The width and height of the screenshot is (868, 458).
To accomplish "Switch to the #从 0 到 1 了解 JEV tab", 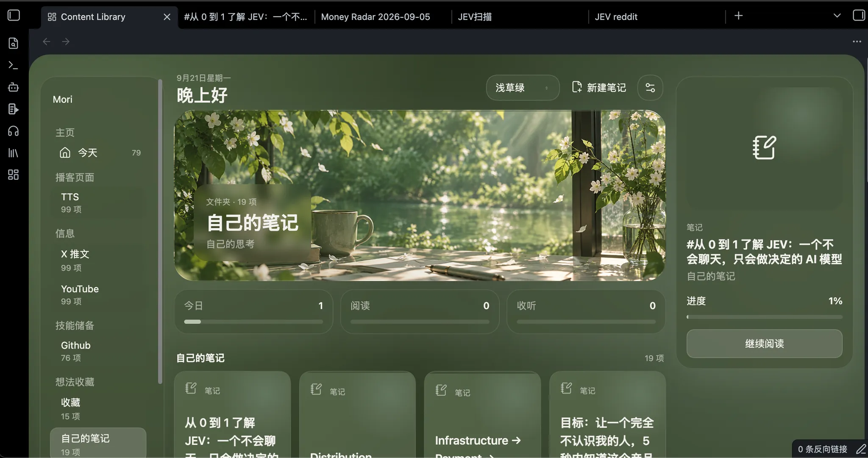I will point(245,17).
